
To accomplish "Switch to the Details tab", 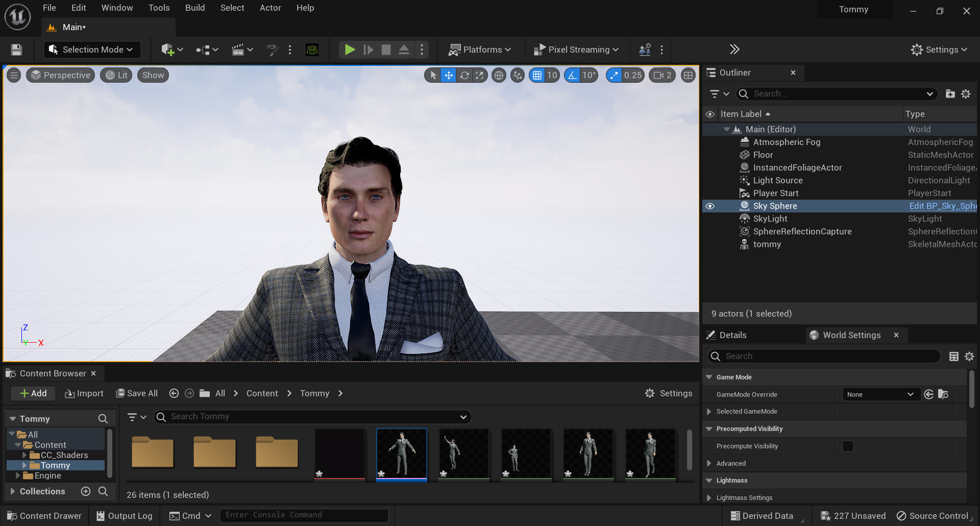I will 733,335.
